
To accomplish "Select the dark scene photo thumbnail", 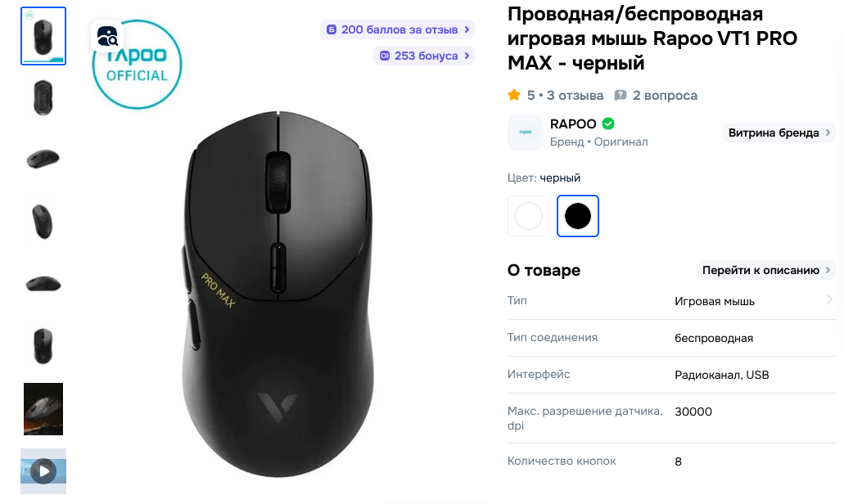I will [x=43, y=409].
